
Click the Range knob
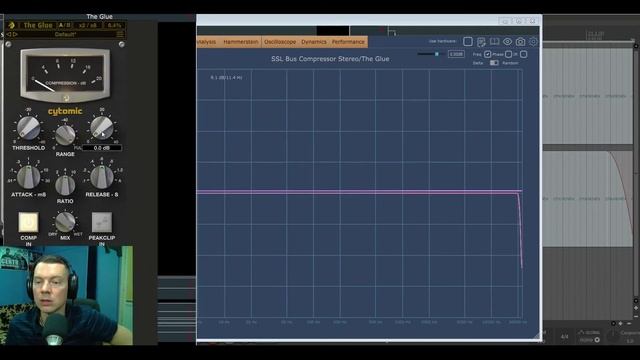point(65,135)
